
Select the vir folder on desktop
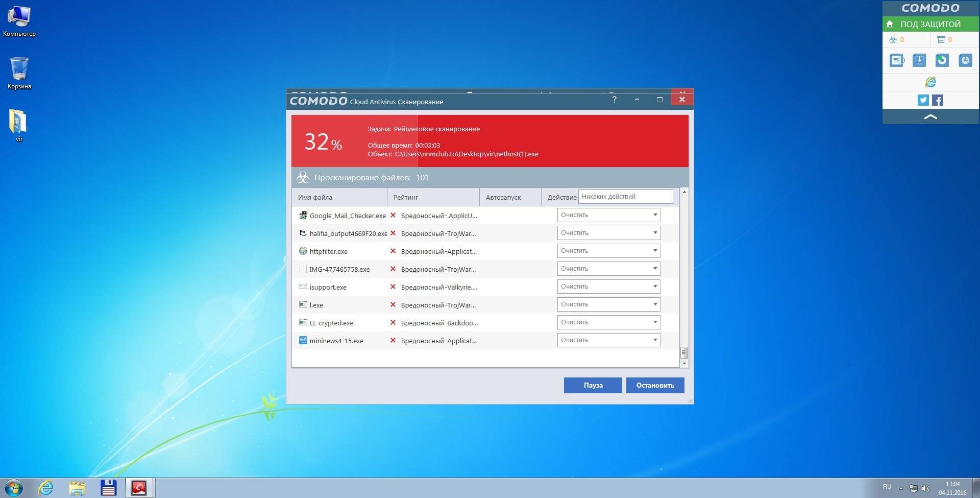point(19,125)
